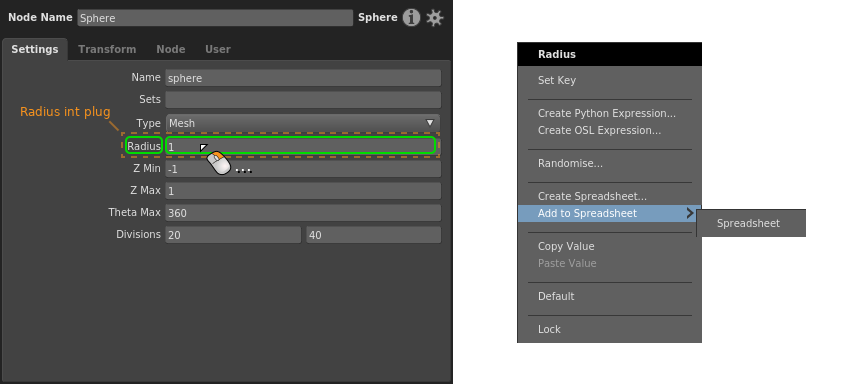Open the gear settings icon menu

tap(435, 18)
